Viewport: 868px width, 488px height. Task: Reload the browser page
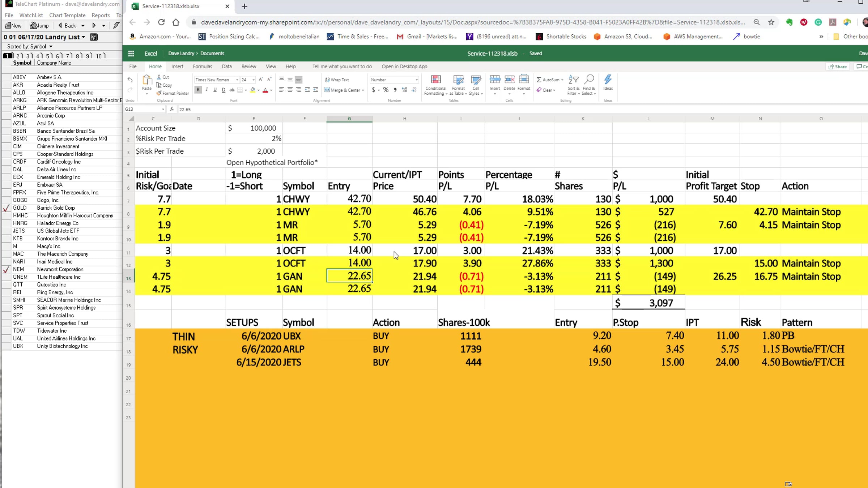(161, 22)
